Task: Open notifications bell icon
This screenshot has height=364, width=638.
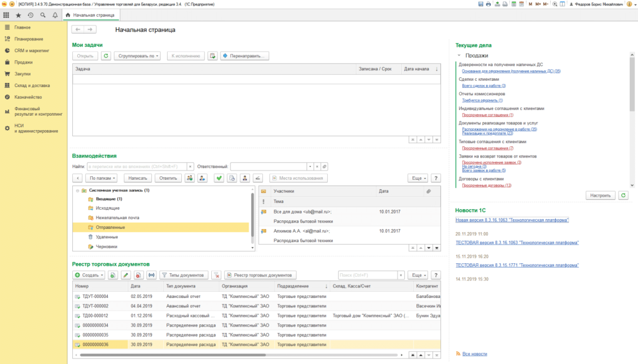Action: point(55,15)
